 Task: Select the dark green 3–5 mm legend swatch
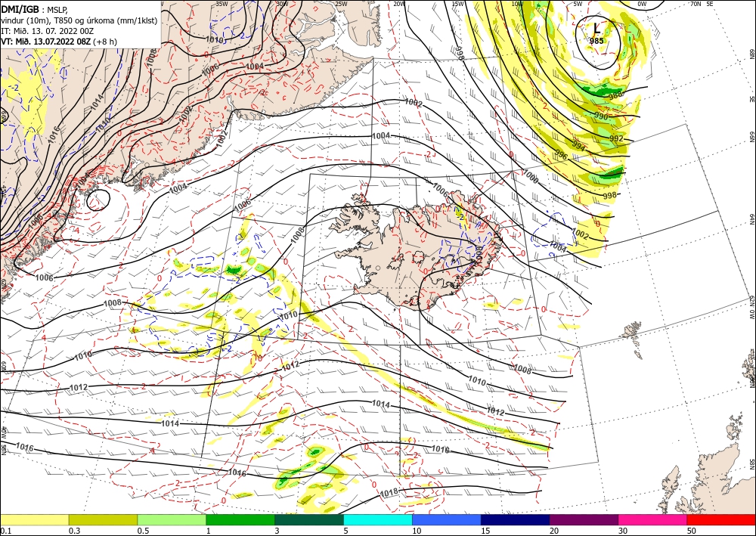309,519
